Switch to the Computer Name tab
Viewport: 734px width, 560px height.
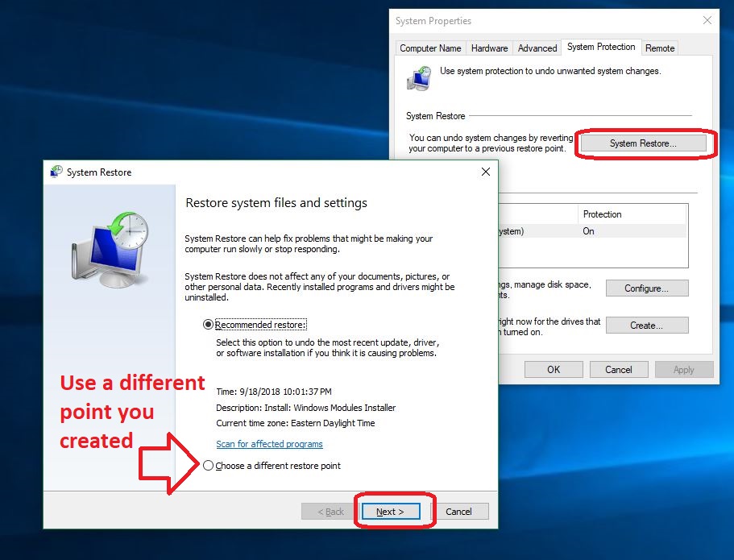pyautogui.click(x=430, y=48)
